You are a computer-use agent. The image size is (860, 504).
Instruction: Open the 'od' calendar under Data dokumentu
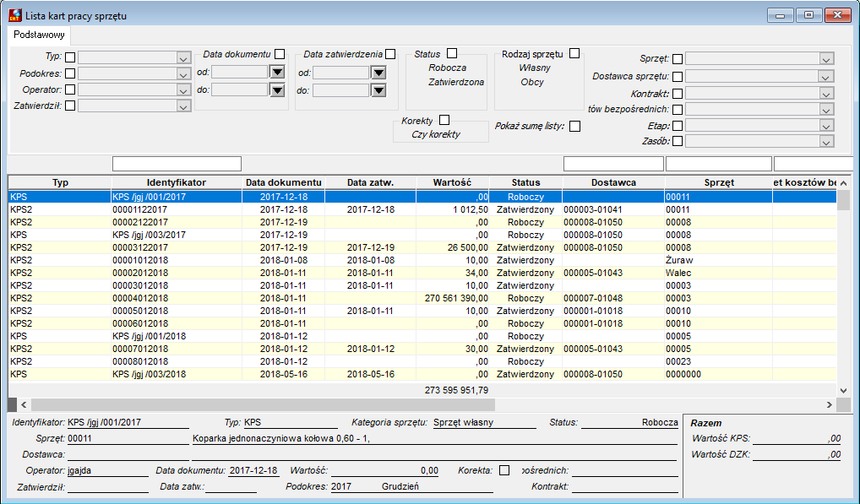278,73
